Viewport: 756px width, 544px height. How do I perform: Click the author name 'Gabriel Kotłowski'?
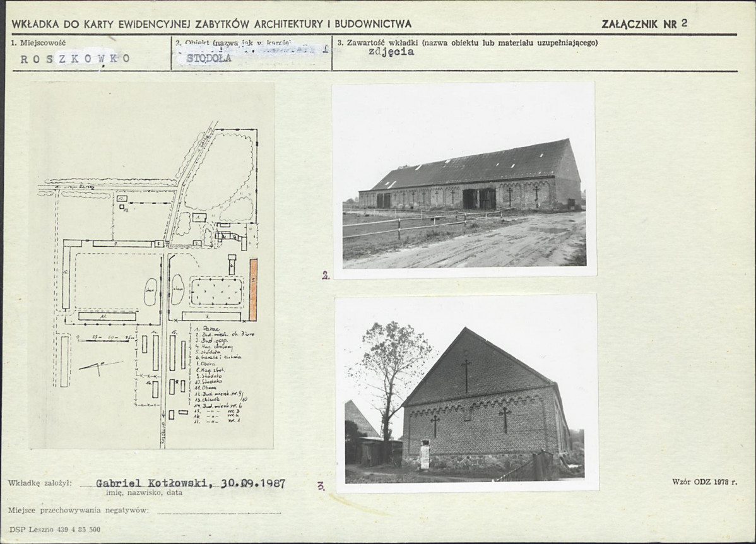click(152, 483)
